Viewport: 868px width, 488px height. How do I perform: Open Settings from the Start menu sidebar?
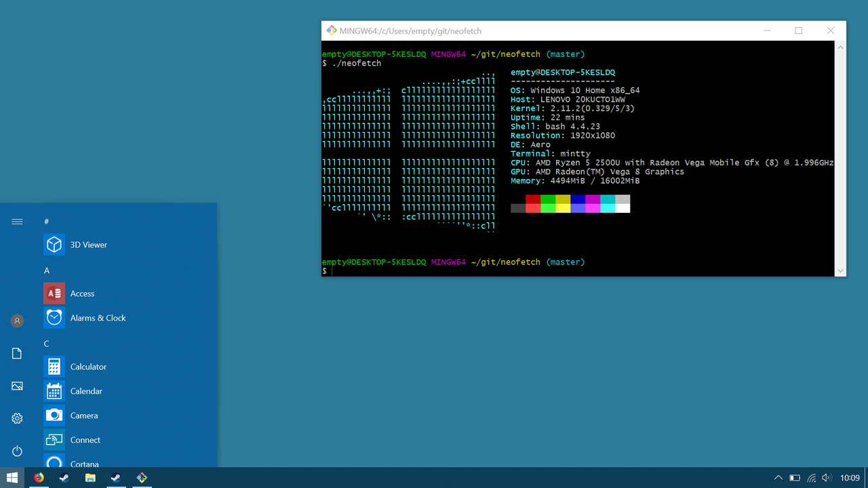[x=17, y=418]
